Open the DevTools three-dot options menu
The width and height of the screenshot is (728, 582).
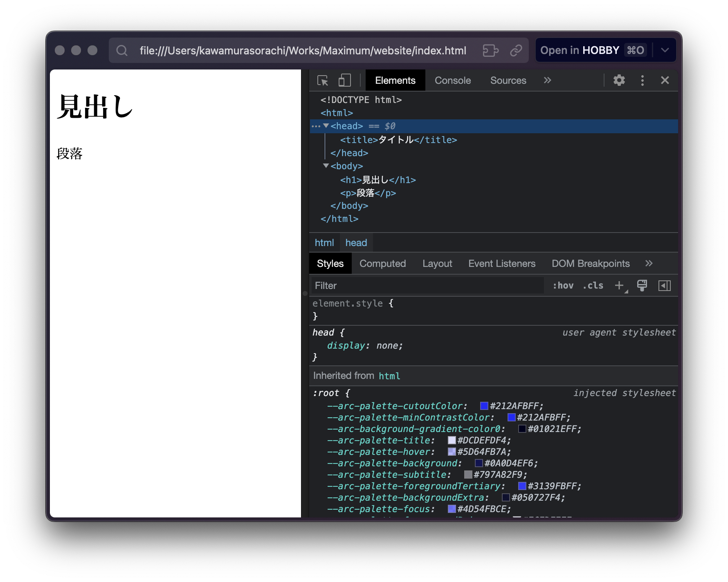point(642,81)
